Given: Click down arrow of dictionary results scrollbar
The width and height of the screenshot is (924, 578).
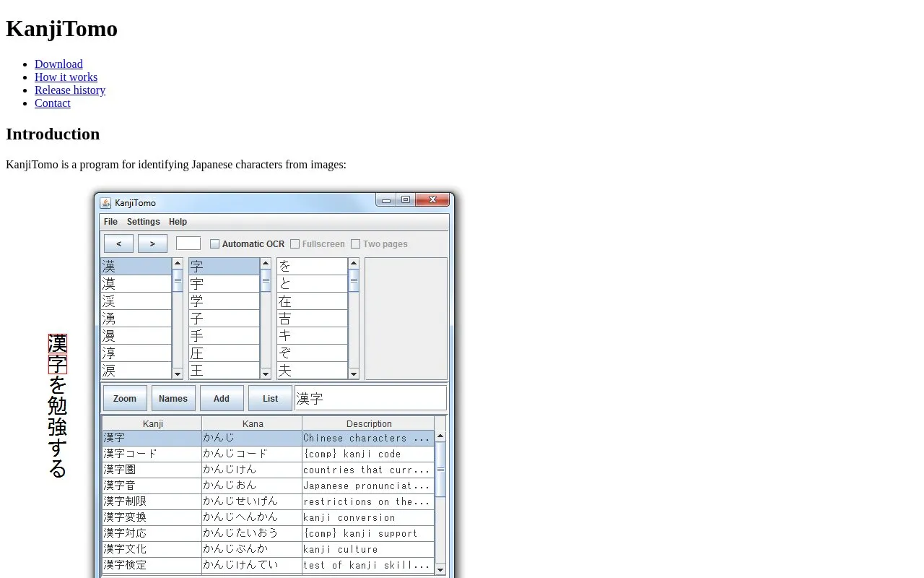Looking at the screenshot, I should [440, 569].
